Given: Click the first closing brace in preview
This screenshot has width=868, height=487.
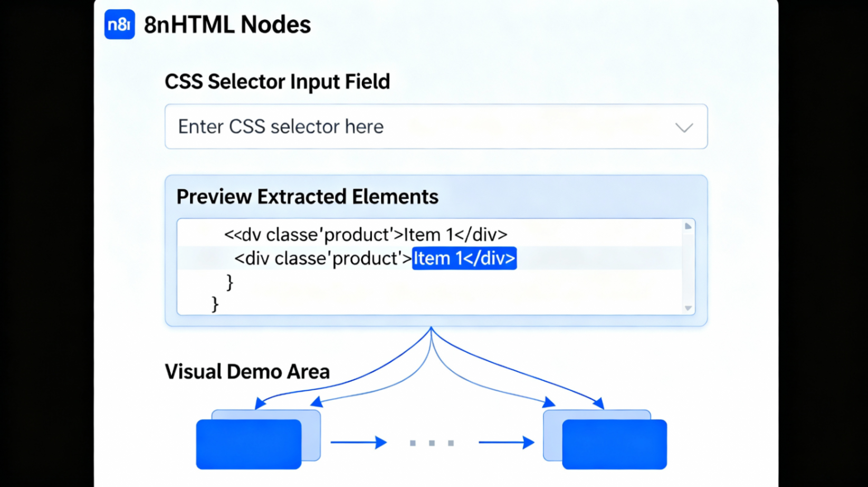Looking at the screenshot, I should coord(230,282).
